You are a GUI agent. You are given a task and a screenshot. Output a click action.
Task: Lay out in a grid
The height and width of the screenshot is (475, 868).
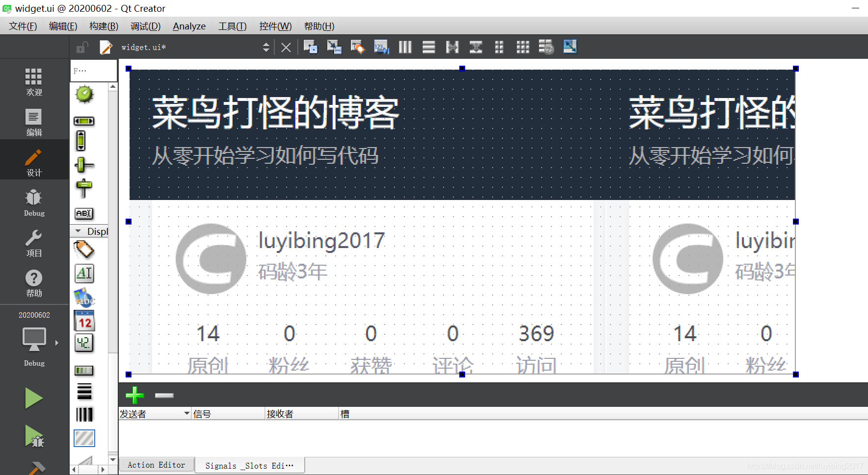(523, 47)
